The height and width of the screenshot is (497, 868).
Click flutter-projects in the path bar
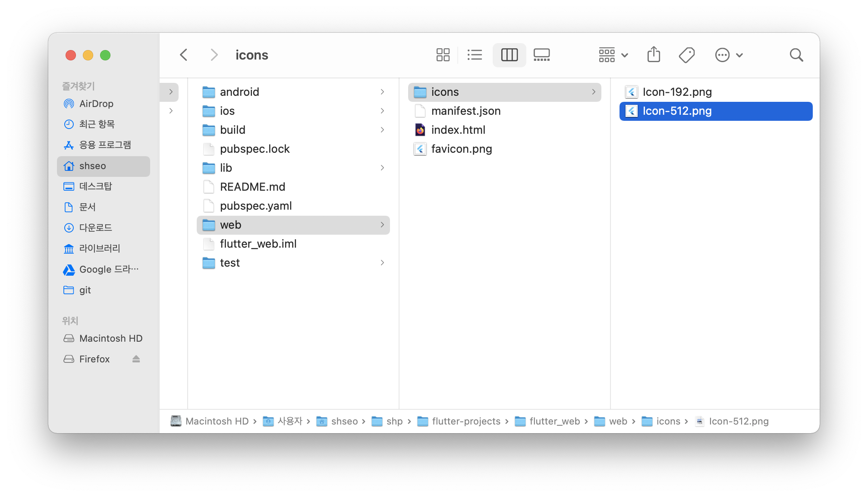click(466, 421)
